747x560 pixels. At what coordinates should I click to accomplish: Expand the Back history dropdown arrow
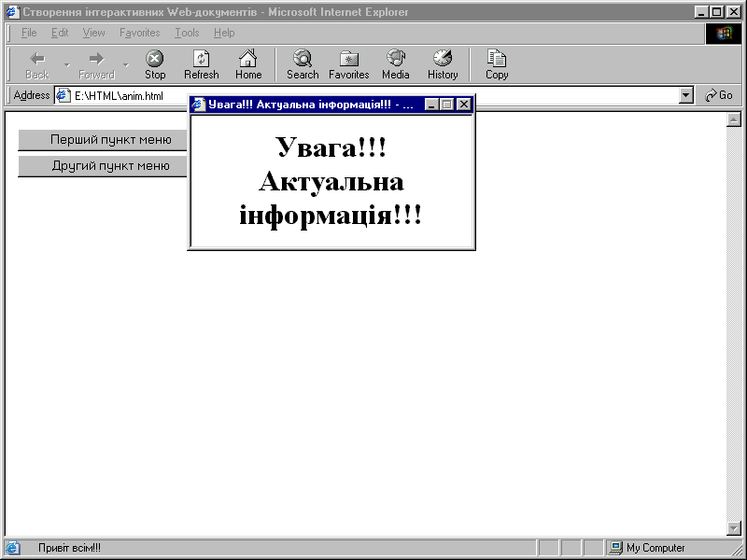pos(67,65)
